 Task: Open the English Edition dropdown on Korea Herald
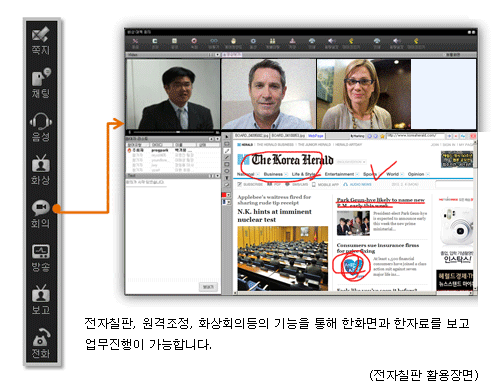pos(351,162)
